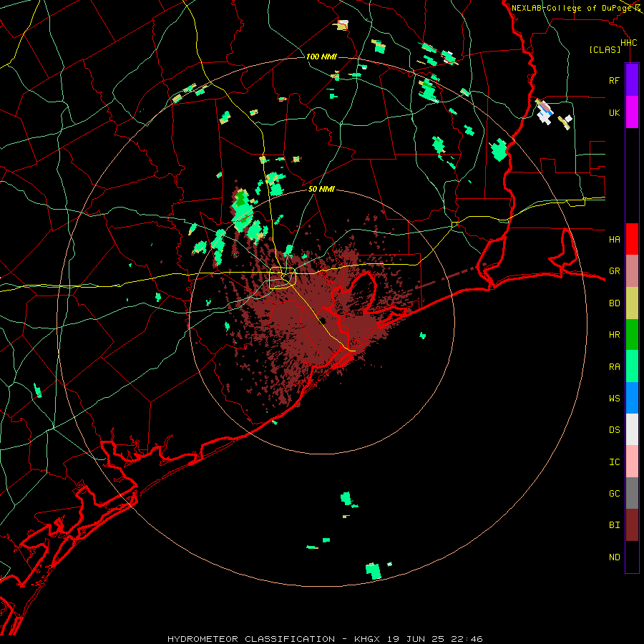Screen dimensions: 644x644
Task: Click the GC legend label
Action: coord(614,494)
